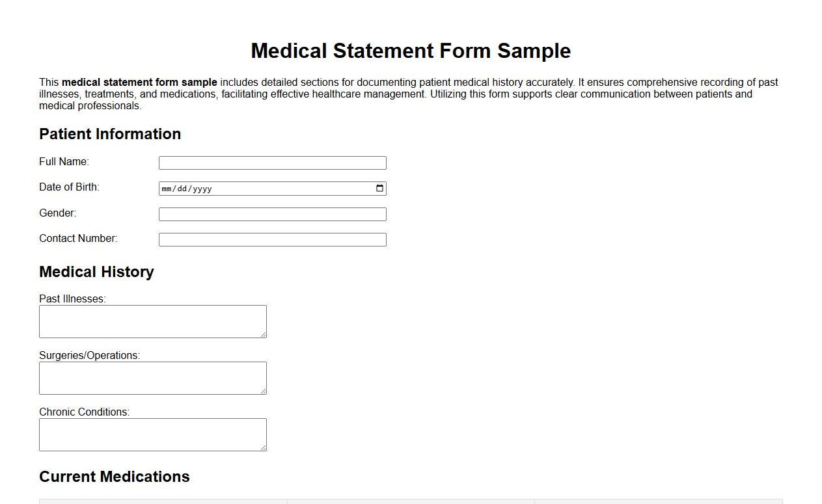Click the day segment of the date field
Viewport: 822px width, 504px height.
(x=184, y=189)
